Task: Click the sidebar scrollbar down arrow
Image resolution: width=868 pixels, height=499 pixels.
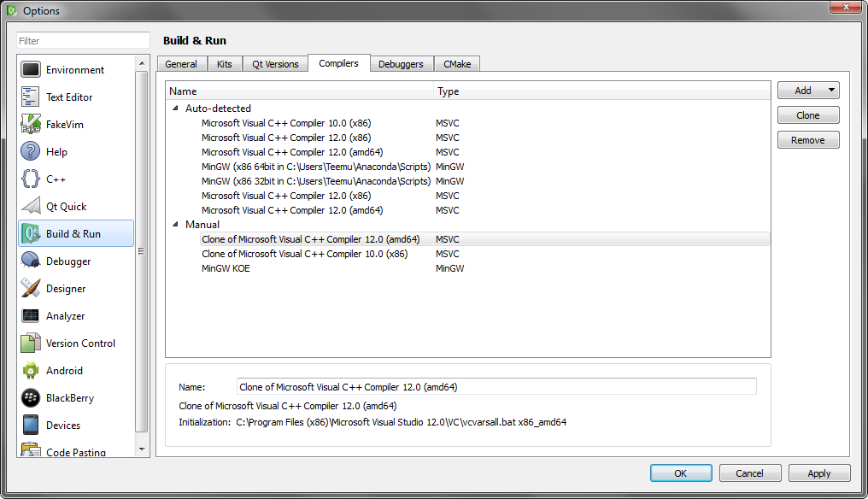Action: (x=142, y=449)
